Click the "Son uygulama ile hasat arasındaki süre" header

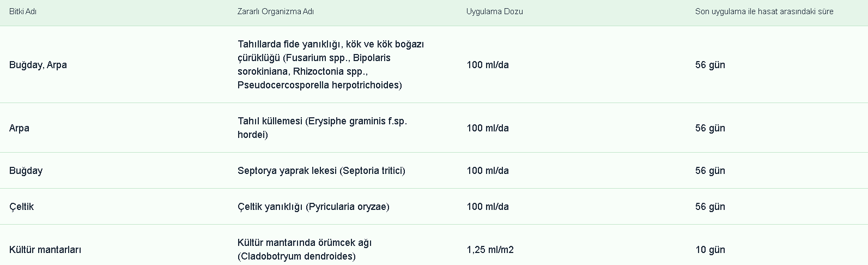tap(764, 11)
